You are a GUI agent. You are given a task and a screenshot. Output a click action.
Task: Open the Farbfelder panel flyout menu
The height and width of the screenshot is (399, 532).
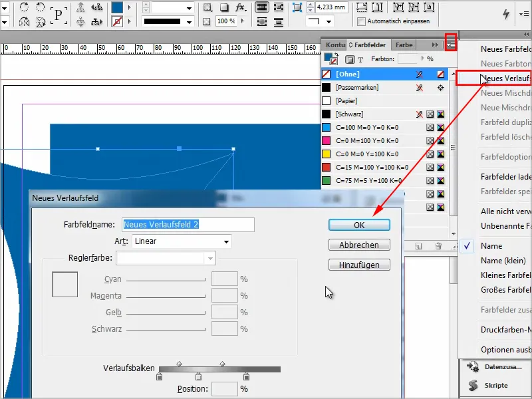click(451, 45)
